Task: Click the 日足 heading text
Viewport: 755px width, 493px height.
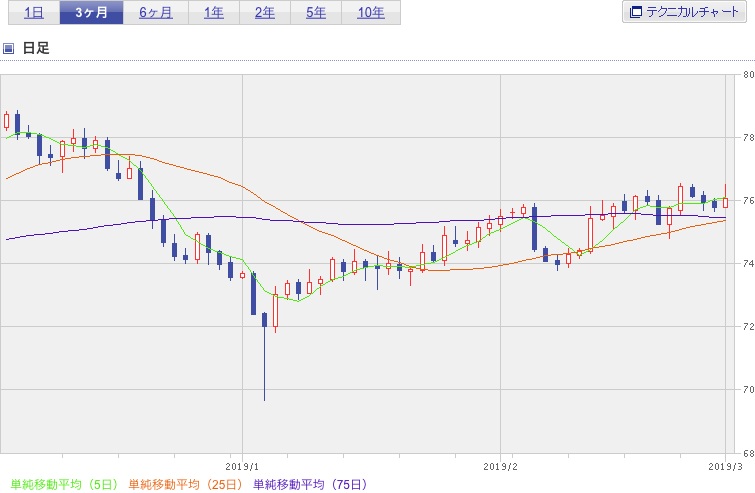Action: coord(36,48)
